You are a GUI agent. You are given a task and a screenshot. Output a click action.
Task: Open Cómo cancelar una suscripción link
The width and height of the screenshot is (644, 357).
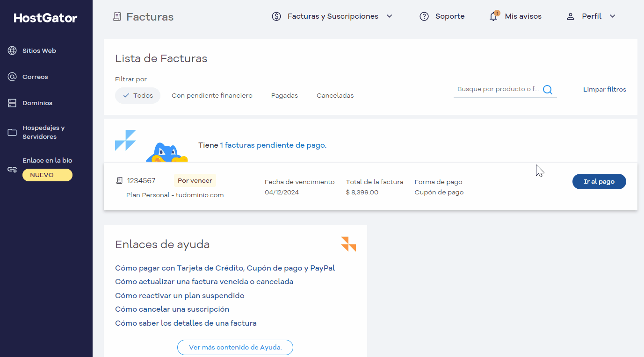click(172, 309)
